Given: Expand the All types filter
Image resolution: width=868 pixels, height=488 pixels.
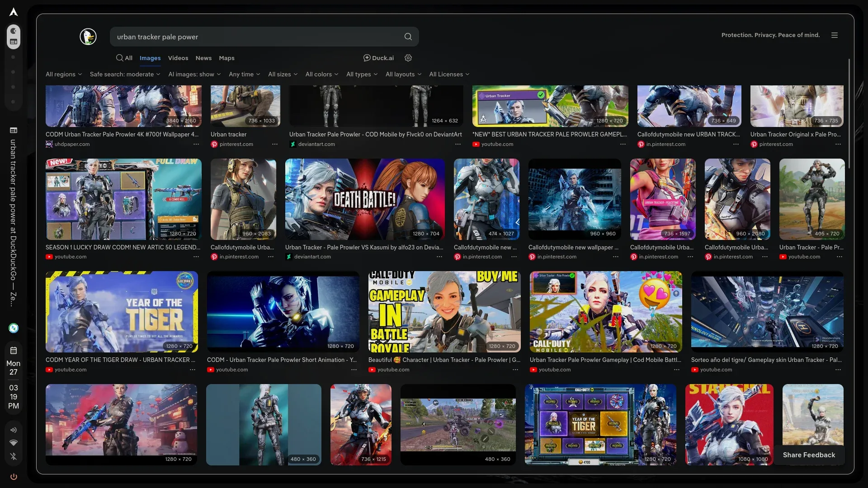Looking at the screenshot, I should tap(362, 74).
